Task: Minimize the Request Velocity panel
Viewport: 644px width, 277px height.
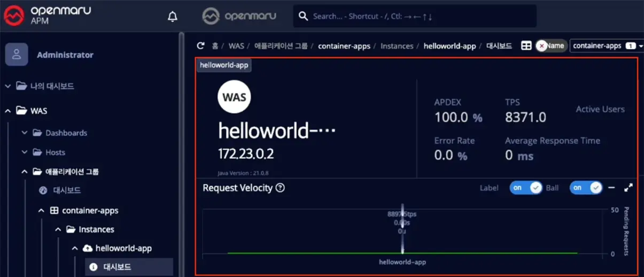Action: pyautogui.click(x=612, y=188)
